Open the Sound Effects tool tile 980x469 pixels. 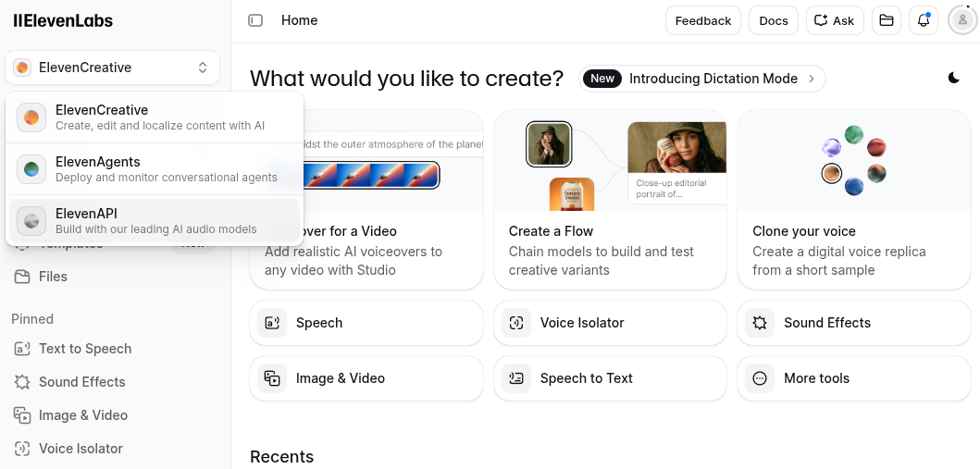854,323
